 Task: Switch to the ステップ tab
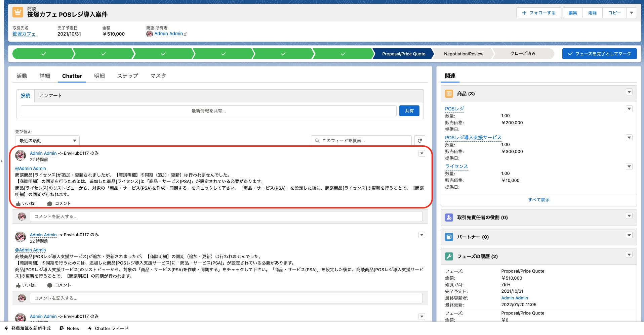pos(128,76)
